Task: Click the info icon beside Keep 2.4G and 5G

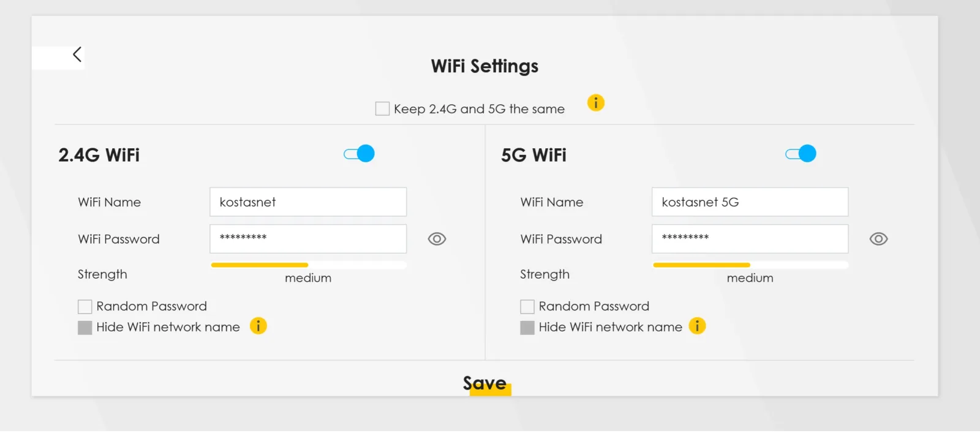Action: coord(595,102)
